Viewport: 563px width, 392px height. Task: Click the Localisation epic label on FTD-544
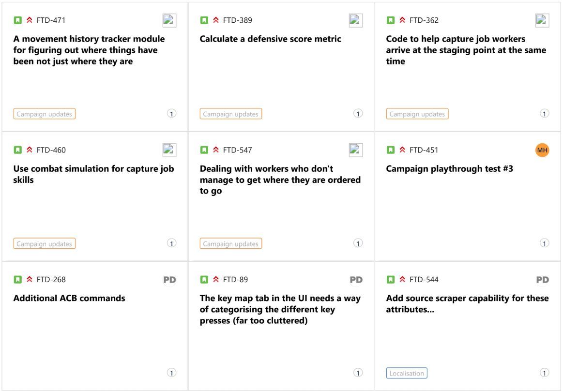[407, 373]
